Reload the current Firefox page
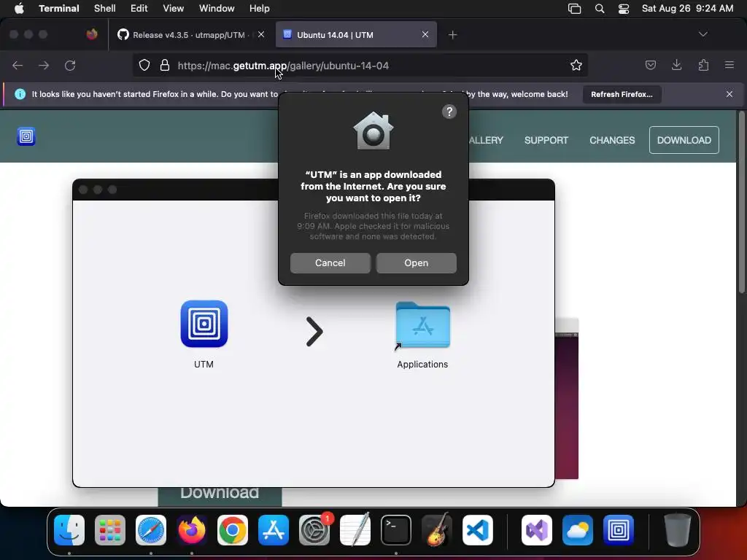747x560 pixels. point(70,65)
